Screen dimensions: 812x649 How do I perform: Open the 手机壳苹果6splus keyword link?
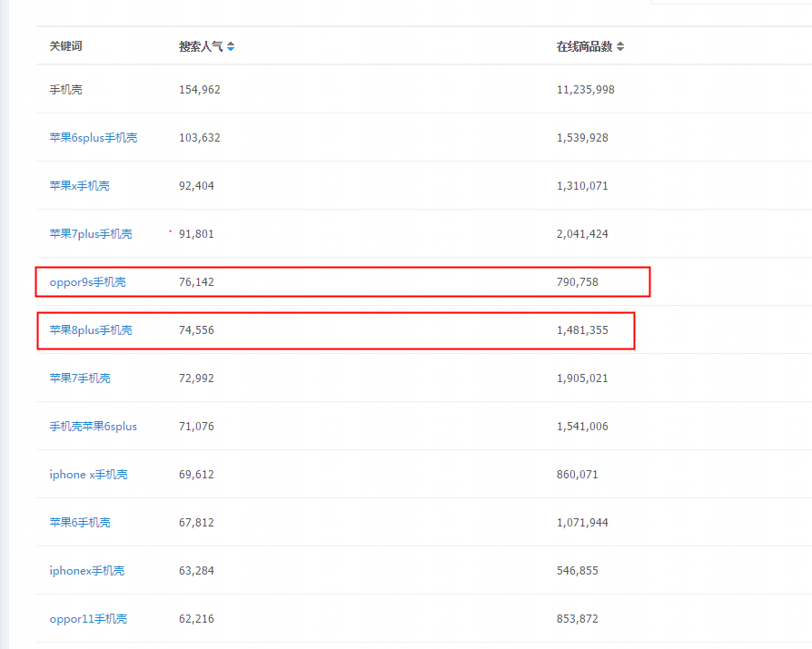[x=94, y=427]
